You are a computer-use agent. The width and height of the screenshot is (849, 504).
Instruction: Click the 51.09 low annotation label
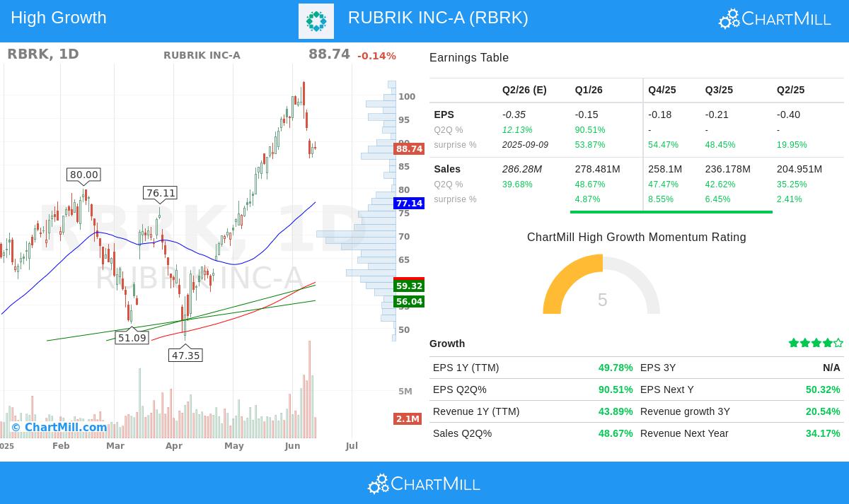(132, 338)
